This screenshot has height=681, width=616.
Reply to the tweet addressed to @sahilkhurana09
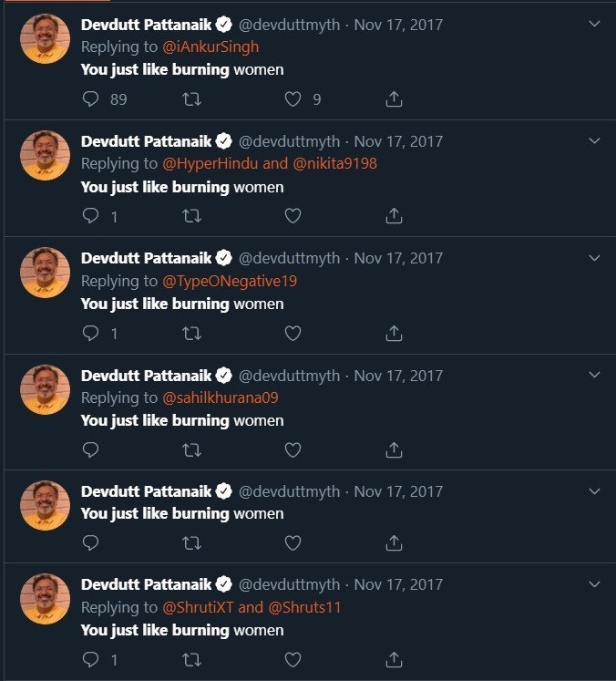pos(90,449)
